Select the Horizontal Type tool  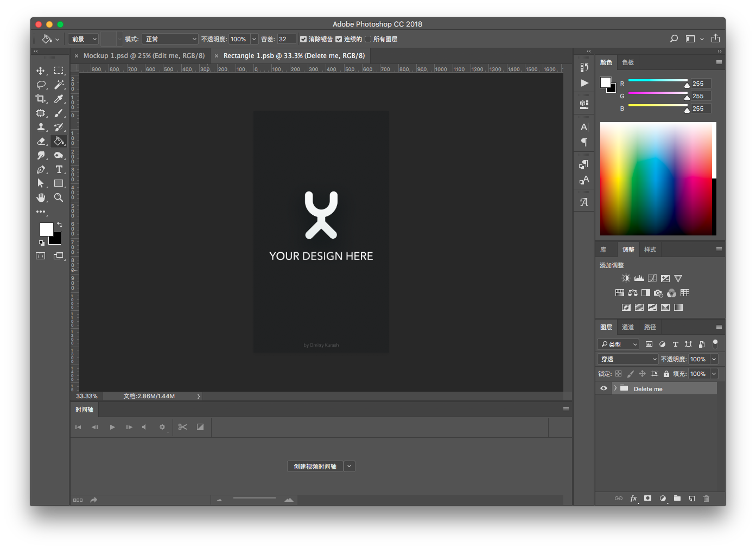click(59, 169)
